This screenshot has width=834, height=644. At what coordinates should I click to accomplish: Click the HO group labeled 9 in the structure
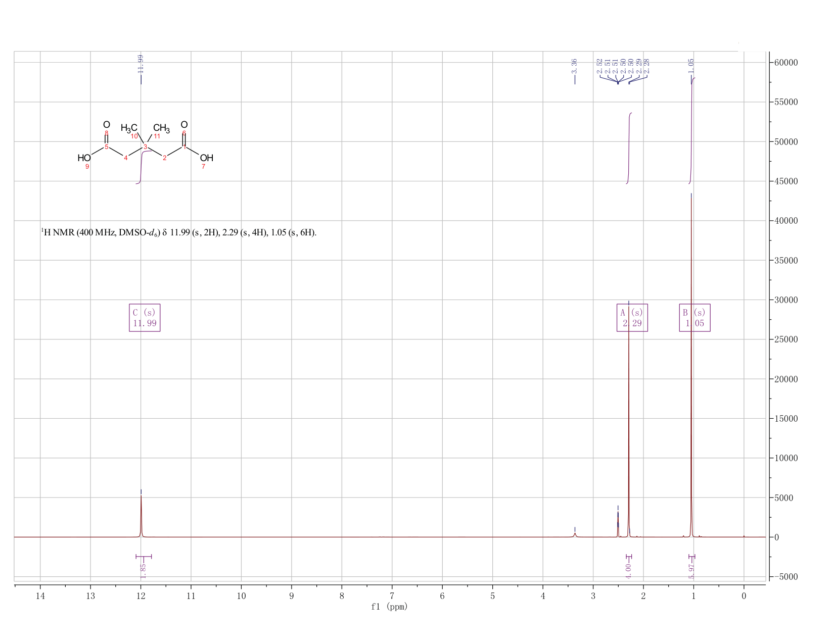(84, 160)
